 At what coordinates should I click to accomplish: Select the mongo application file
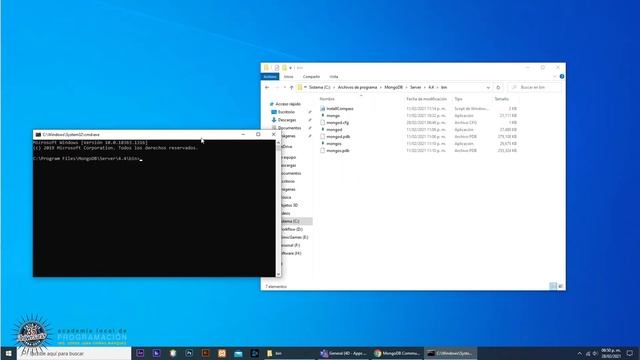[x=333, y=116]
